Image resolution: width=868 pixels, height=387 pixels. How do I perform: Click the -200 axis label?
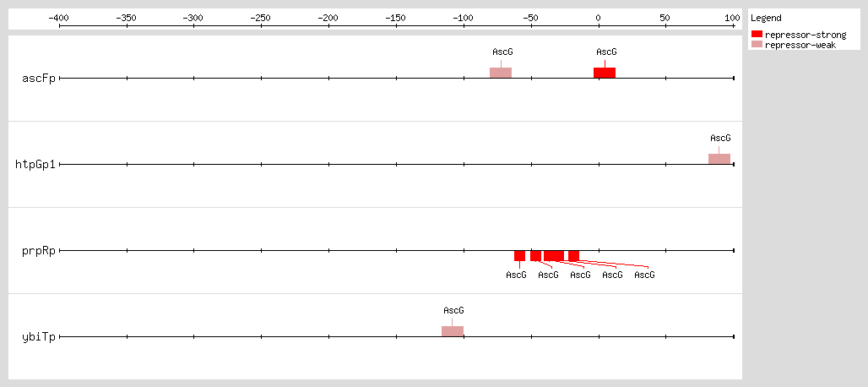[328, 18]
